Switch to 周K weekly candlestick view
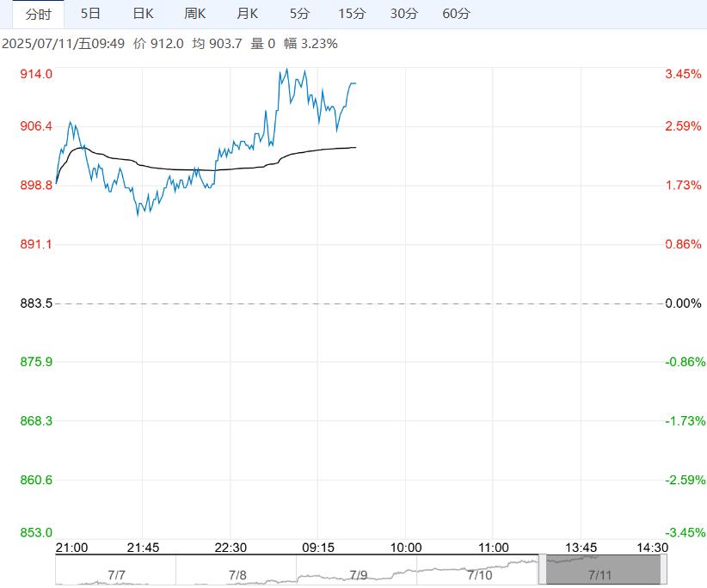This screenshot has height=588, width=707. click(195, 14)
